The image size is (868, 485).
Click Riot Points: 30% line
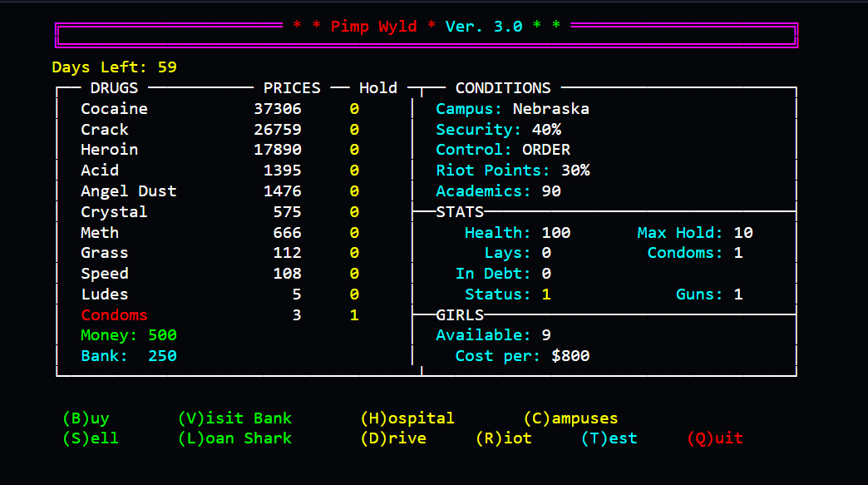pyautogui.click(x=513, y=171)
